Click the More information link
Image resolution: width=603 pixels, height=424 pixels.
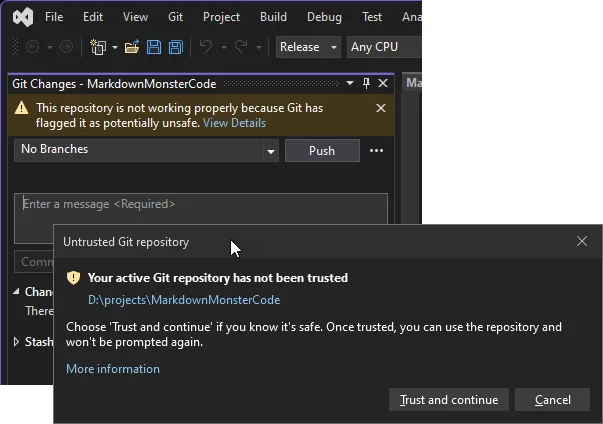click(x=113, y=369)
